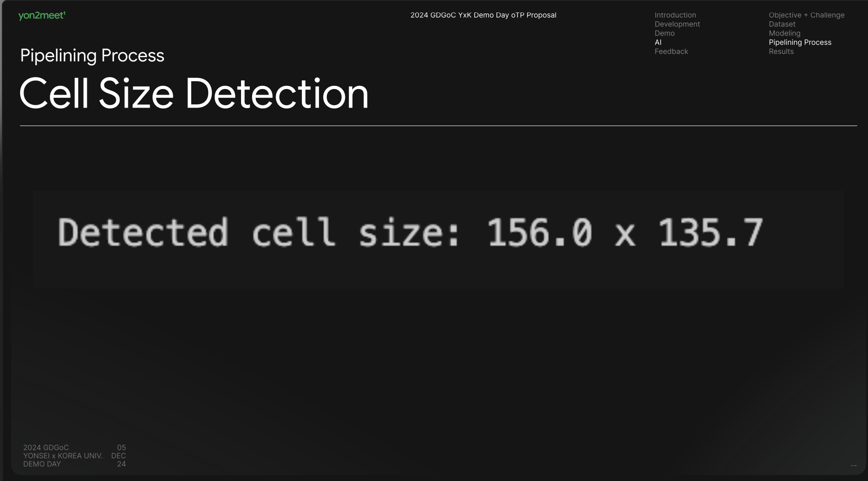Open the Introduction section link

(675, 15)
